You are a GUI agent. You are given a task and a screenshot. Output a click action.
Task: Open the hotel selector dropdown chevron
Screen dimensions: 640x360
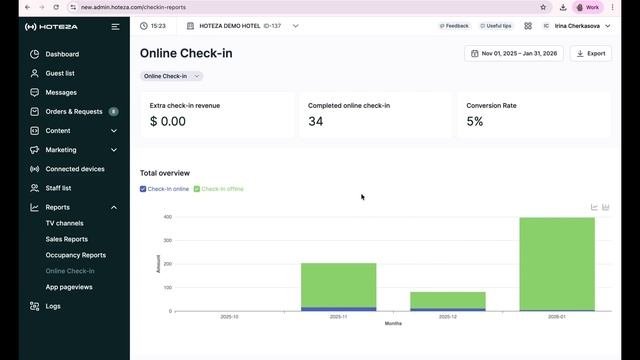(296, 26)
